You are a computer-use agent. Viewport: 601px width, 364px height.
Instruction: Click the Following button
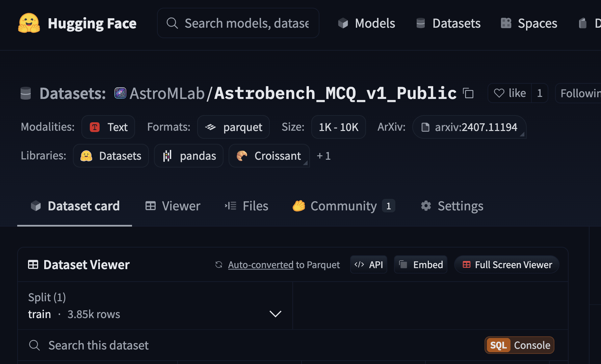coord(578,93)
